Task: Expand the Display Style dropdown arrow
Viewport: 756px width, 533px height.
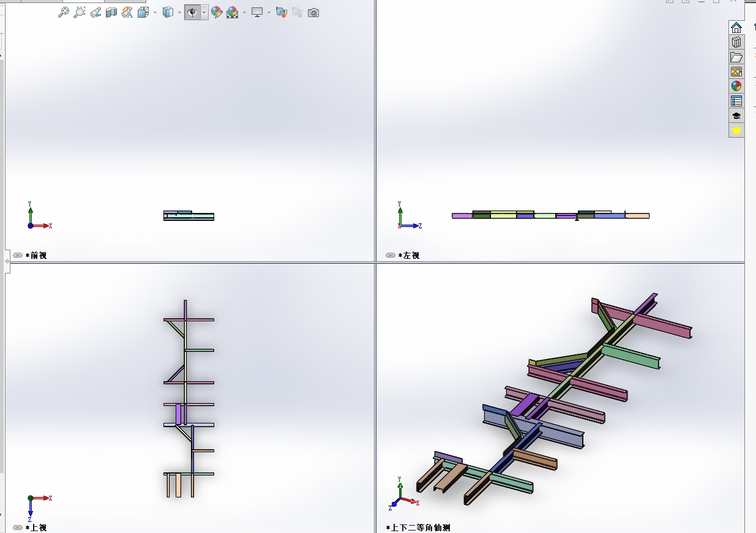Action: [179, 12]
